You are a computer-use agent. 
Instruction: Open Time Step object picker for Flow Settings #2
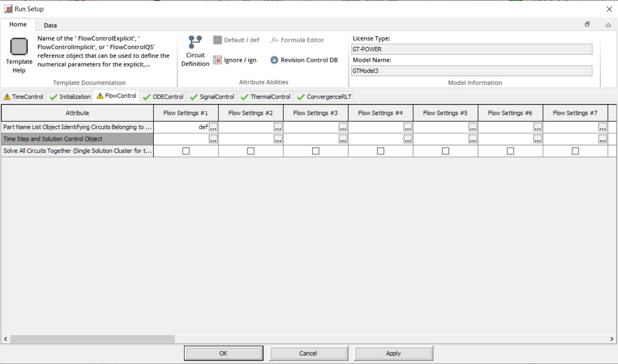(279, 139)
